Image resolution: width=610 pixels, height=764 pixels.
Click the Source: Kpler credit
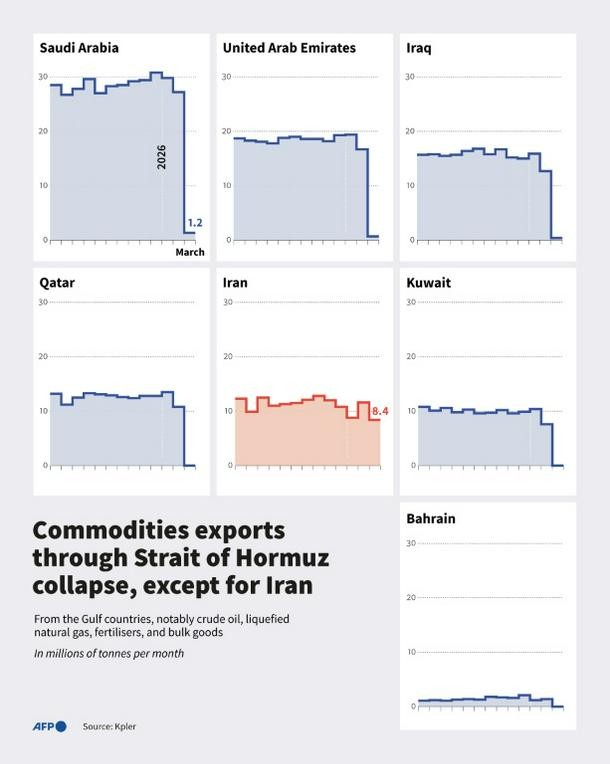109,727
